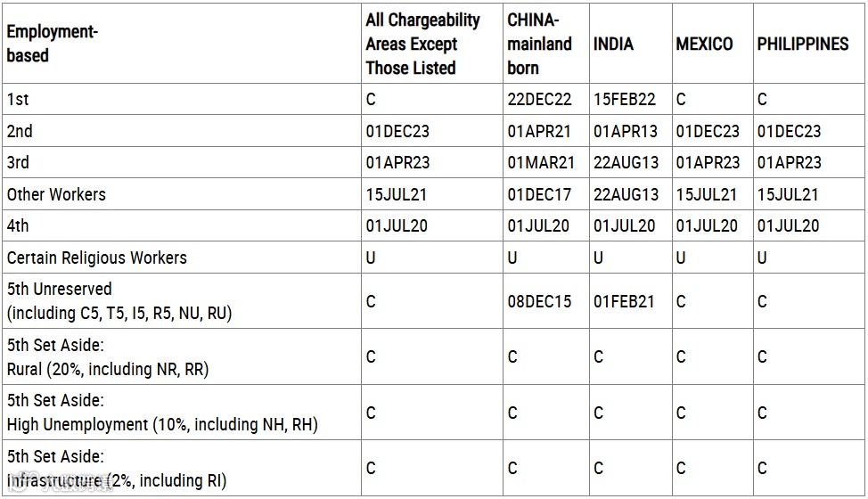Select India's 15FEB22 1st preference date
The height and width of the screenshot is (499, 868).
(x=625, y=100)
